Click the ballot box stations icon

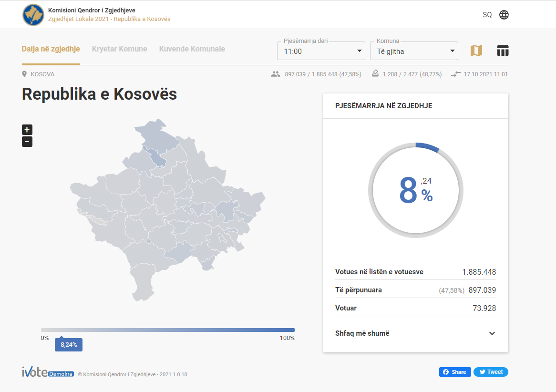pyautogui.click(x=375, y=74)
